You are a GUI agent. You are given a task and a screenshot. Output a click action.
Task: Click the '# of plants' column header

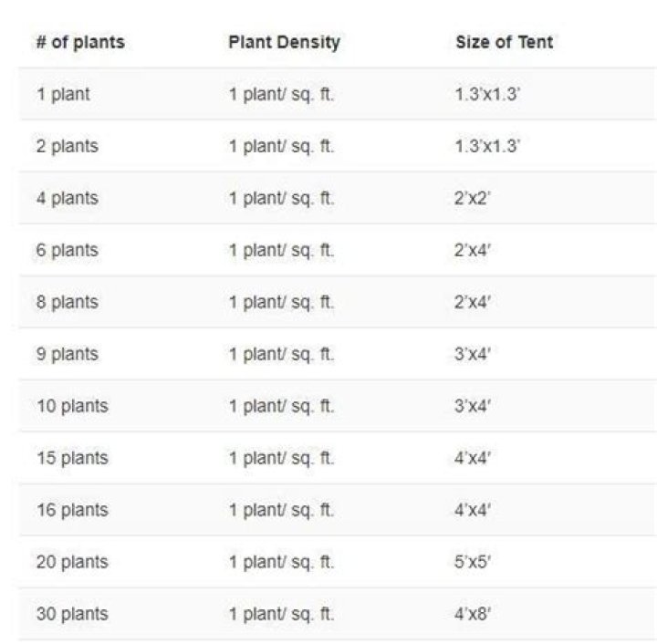(x=80, y=43)
